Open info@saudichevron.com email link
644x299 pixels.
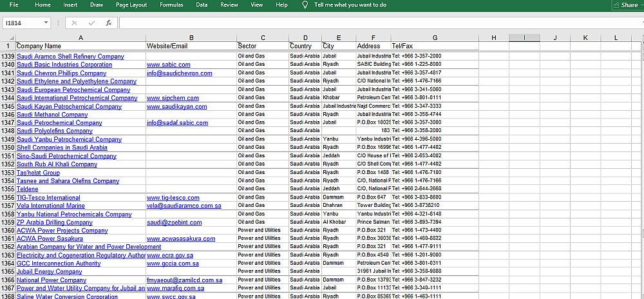[x=180, y=73]
